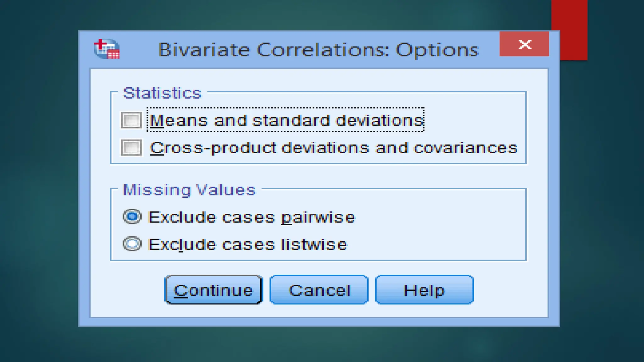Click the Statistics group heading

coord(162,93)
